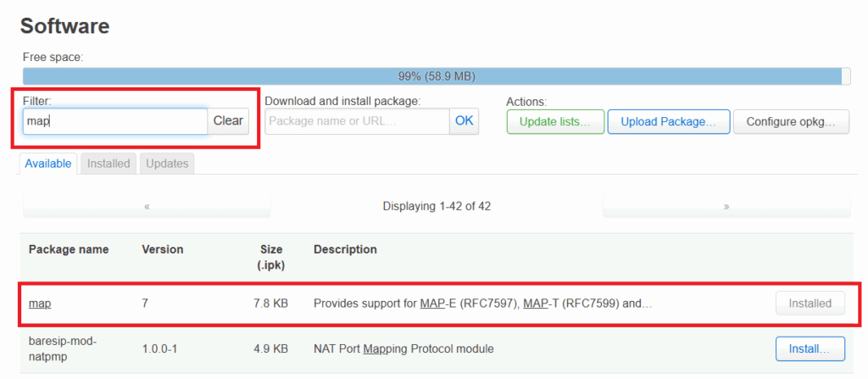The image size is (868, 379).
Task: Click the Update lists button
Action: coord(554,121)
